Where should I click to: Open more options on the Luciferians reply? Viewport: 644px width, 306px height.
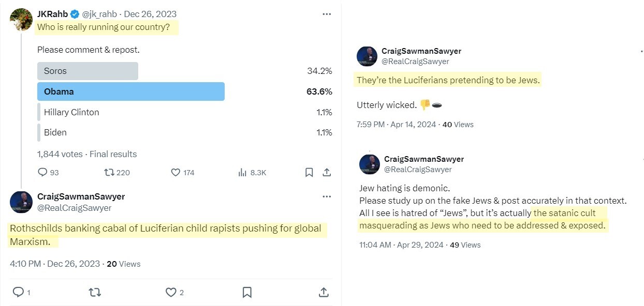(x=641, y=51)
